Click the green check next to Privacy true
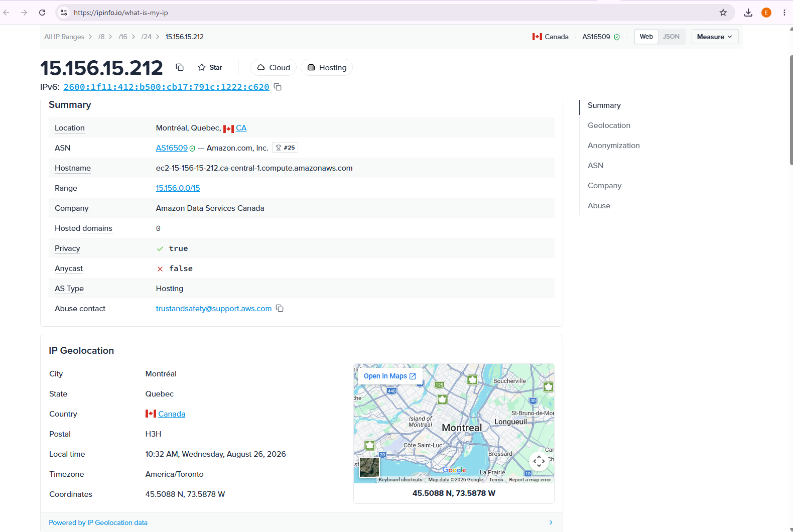Screen dimensions: 793x532 pos(160,248)
